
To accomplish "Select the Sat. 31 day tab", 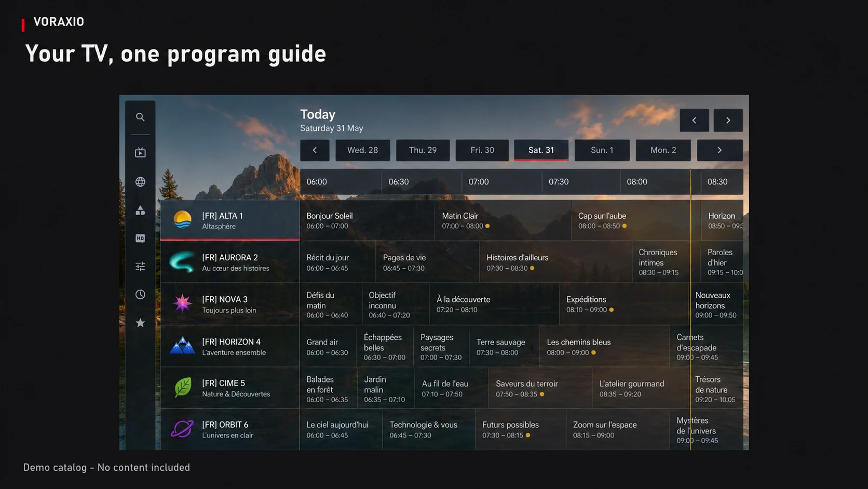I will (x=541, y=150).
